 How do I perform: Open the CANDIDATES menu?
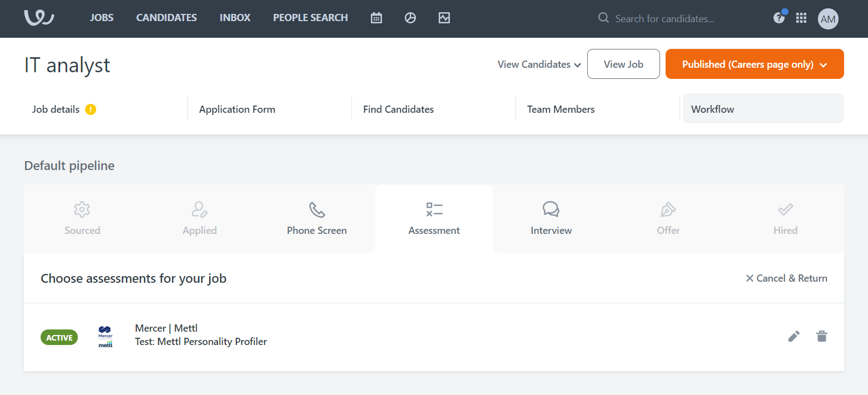[167, 18]
